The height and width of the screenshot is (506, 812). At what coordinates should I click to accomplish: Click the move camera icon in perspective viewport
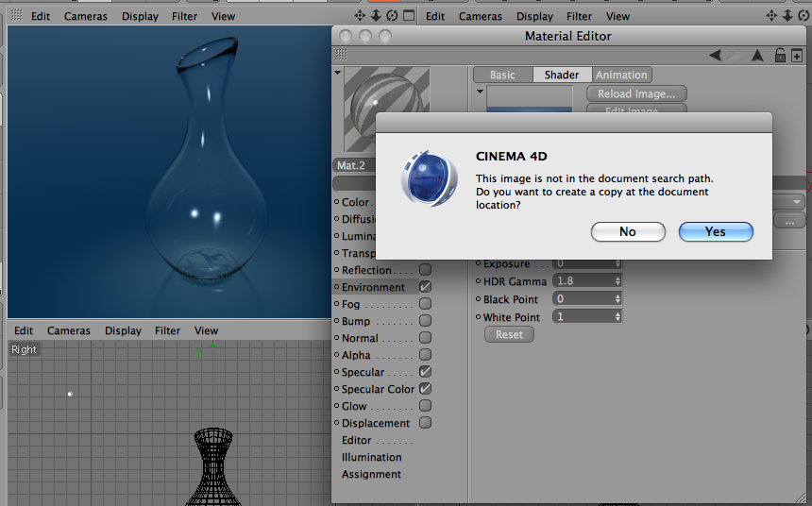(360, 15)
